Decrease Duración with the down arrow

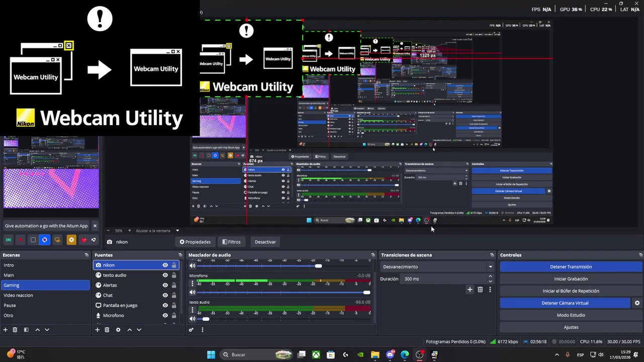coord(491,281)
